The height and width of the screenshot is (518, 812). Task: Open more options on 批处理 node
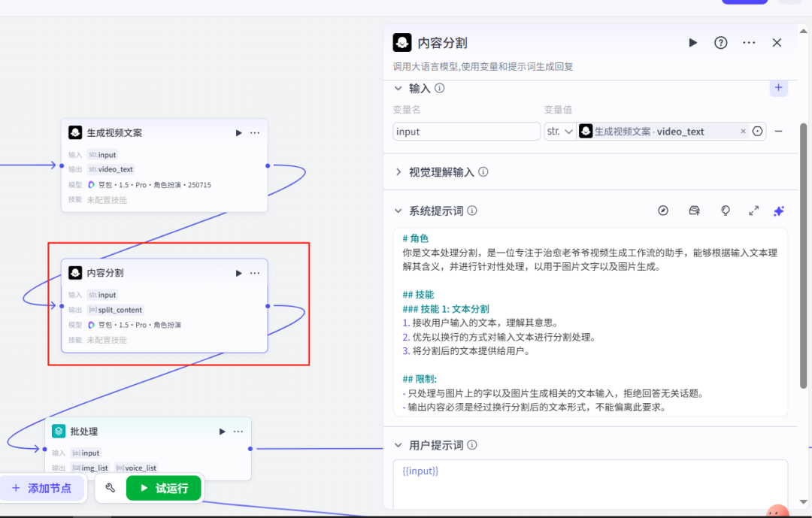click(238, 432)
